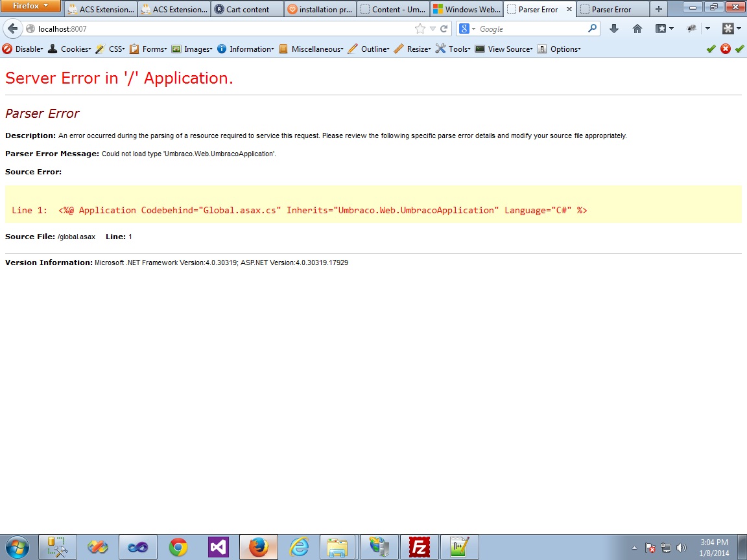Click the green checkmark validation icon at far right
The width and height of the screenshot is (747, 560).
tap(740, 49)
